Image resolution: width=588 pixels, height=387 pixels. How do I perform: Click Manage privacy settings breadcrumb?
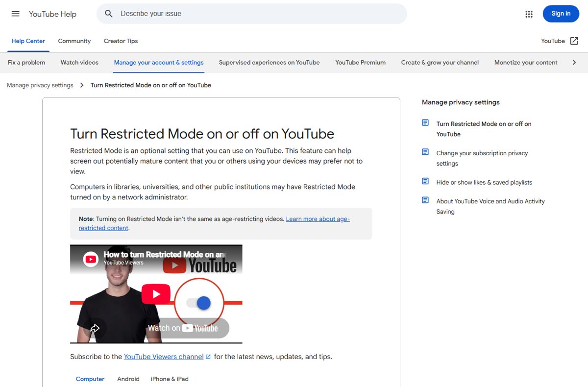tap(40, 85)
